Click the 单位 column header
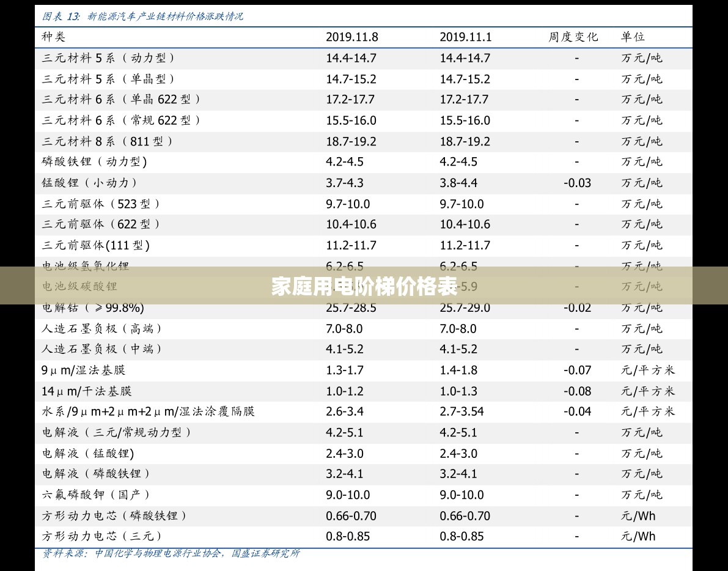 click(633, 37)
